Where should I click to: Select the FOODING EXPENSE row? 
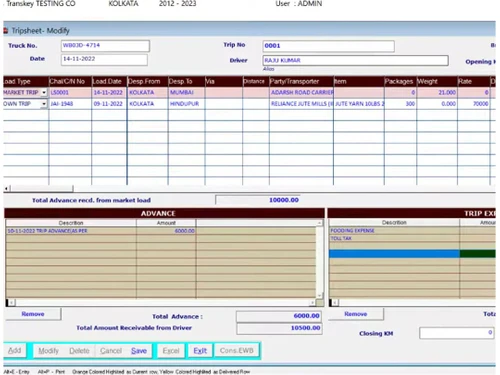coord(394,231)
